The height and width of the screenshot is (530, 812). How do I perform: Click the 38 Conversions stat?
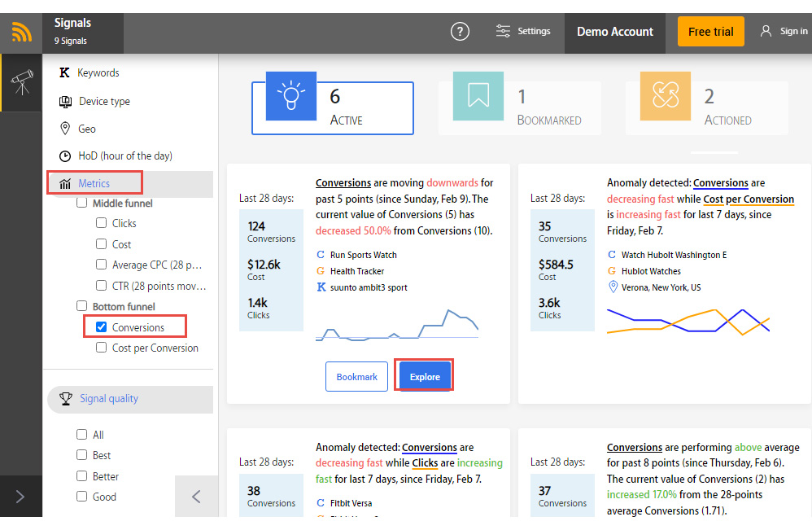pyautogui.click(x=271, y=497)
